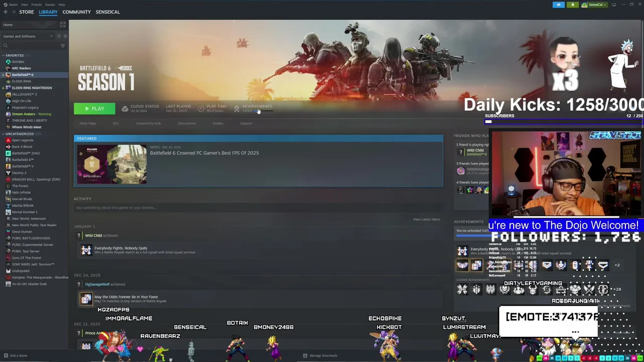Open the Steam menu
The height and width of the screenshot is (362, 644).
pos(13,5)
